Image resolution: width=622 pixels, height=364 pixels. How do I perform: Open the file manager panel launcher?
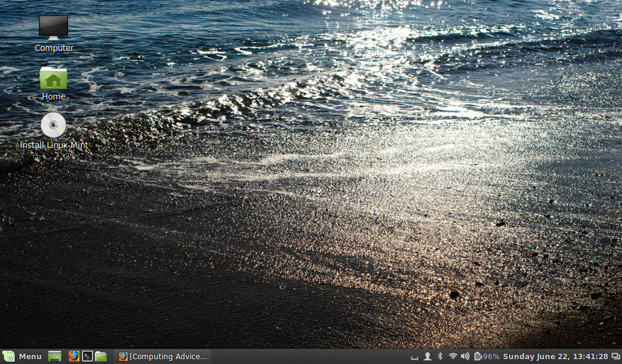pos(101,356)
